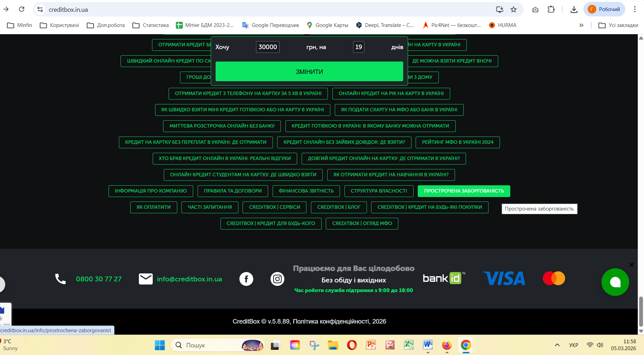
Task: Open the site information icon in the address bar
Action: point(40,9)
